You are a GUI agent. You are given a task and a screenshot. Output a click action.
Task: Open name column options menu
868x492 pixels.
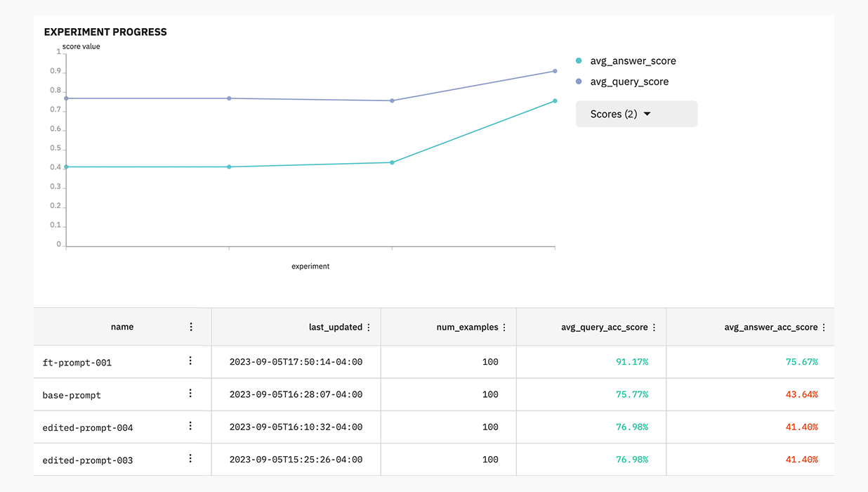click(x=191, y=327)
